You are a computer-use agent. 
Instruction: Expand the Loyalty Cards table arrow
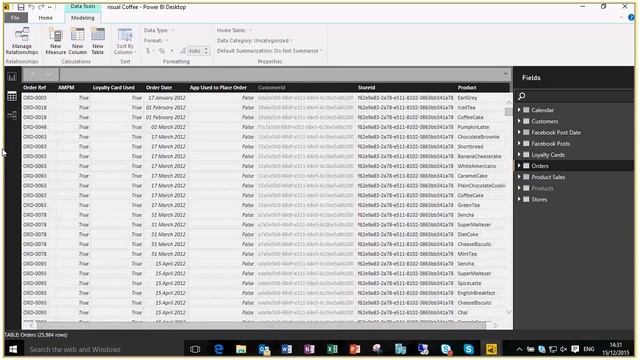click(x=519, y=155)
